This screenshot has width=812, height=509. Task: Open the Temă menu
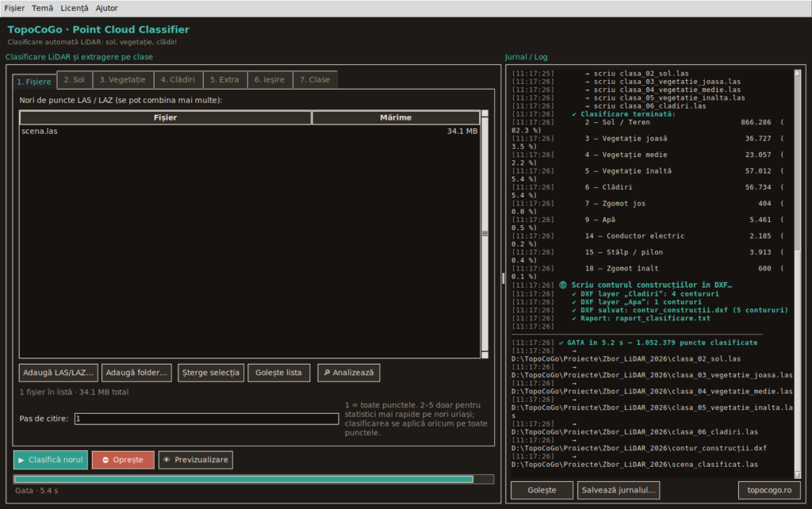pos(43,8)
